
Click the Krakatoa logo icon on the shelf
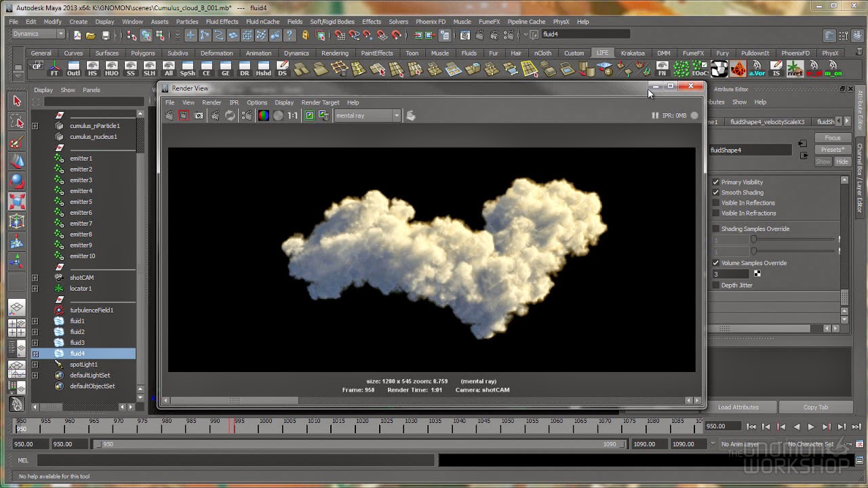pyautogui.click(x=737, y=68)
